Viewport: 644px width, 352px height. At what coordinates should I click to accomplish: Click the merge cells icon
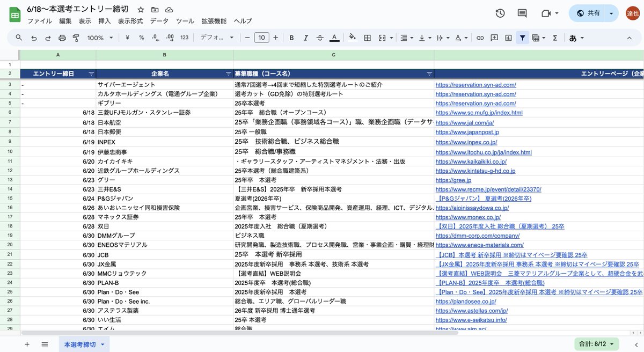point(382,38)
